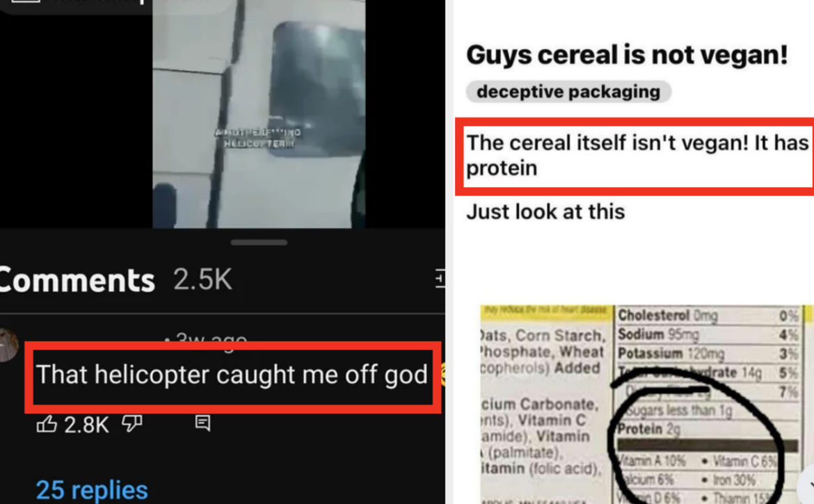Dislike the comment with thumbs-down icon
Viewport: 814px width, 504px height.
pyautogui.click(x=132, y=424)
